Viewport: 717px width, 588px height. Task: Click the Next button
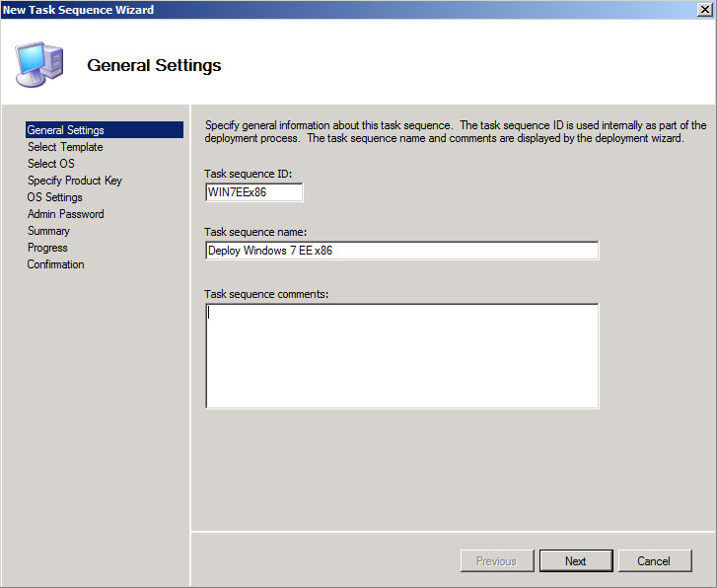point(576,561)
